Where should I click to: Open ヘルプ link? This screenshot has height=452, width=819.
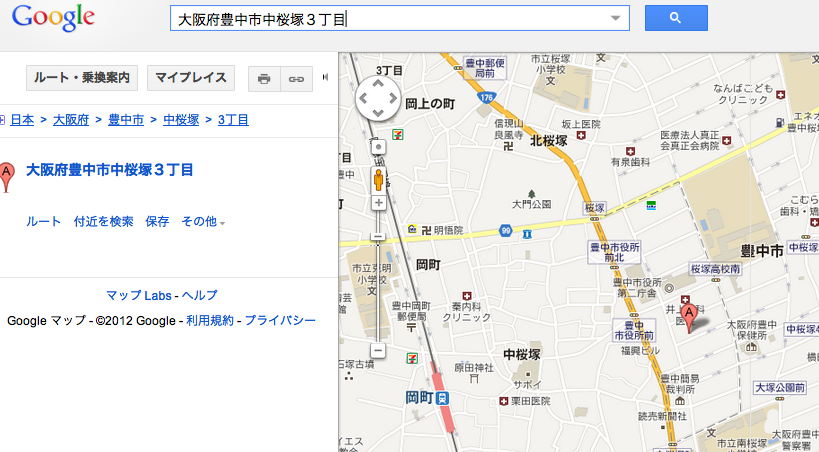[200, 295]
